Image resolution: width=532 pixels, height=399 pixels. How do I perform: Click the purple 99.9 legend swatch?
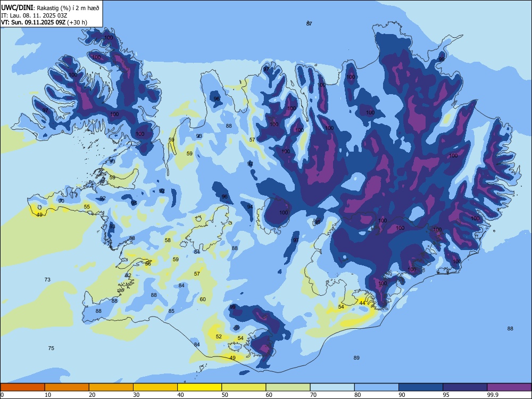click(x=509, y=387)
